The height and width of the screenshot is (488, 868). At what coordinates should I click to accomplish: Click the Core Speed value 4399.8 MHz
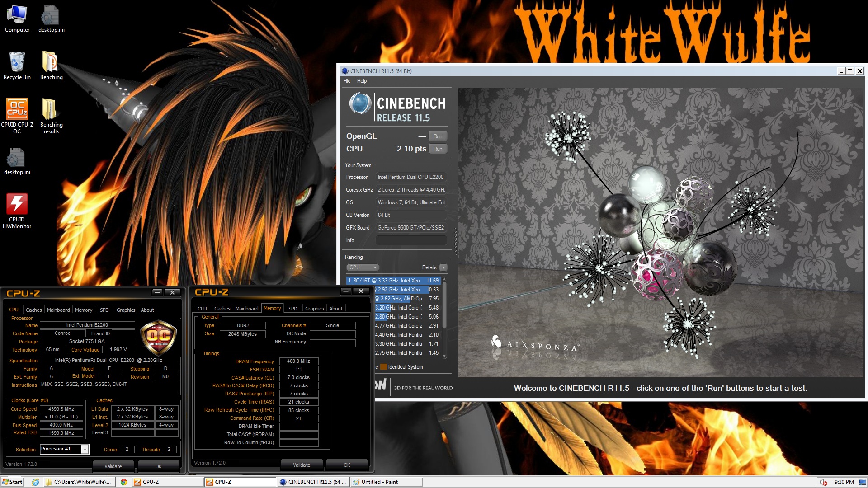(61, 409)
